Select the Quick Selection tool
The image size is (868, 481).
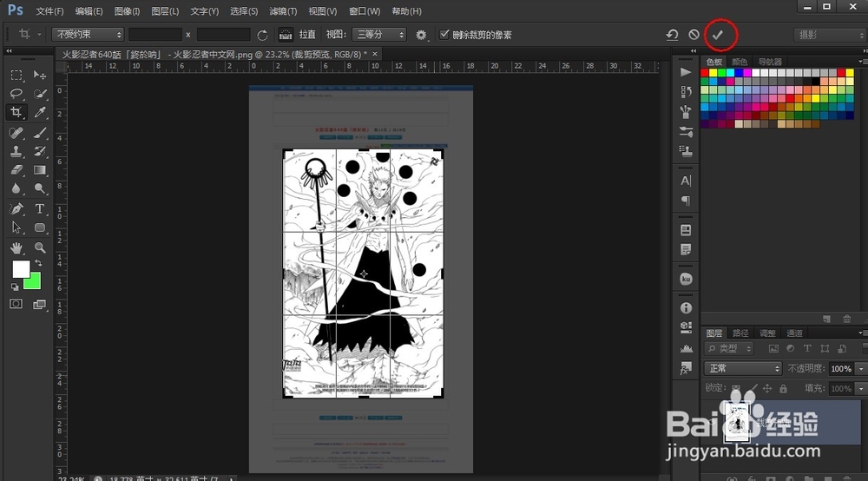point(39,94)
